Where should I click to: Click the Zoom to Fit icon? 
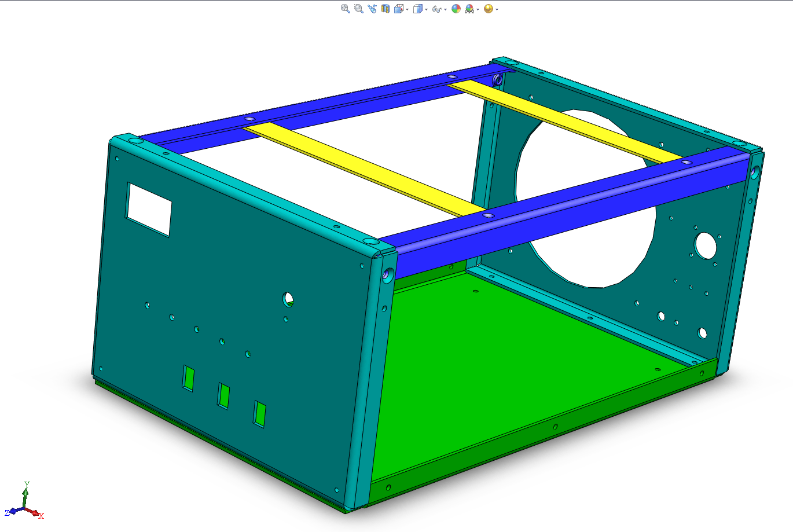[345, 9]
